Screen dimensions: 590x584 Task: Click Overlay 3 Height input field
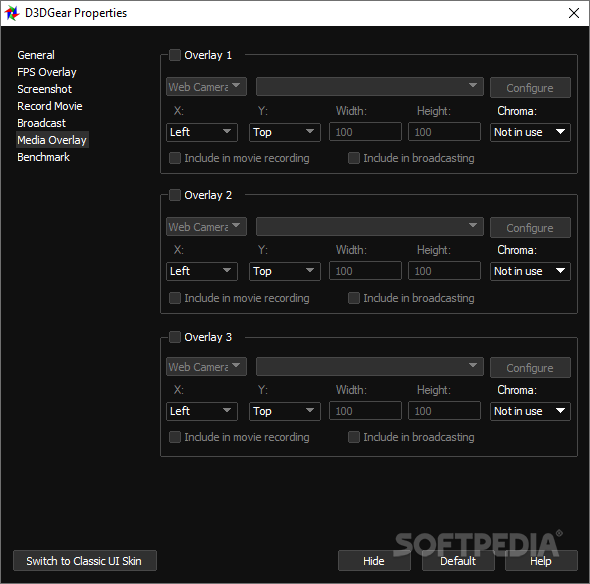[444, 411]
